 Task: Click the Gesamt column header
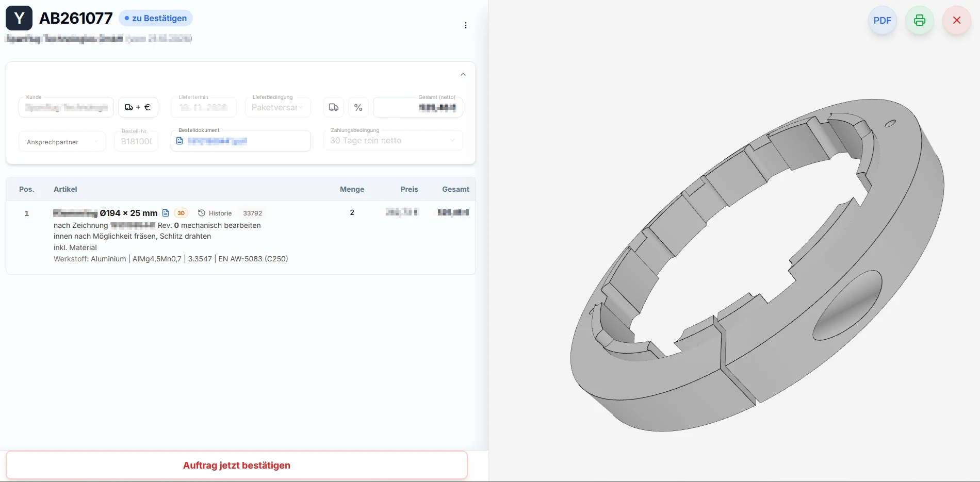[455, 189]
